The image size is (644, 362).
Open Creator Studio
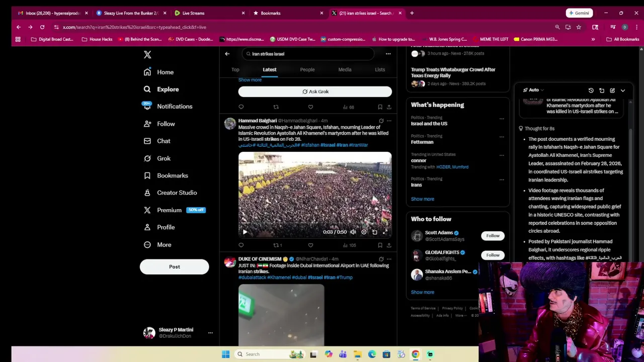170,193
